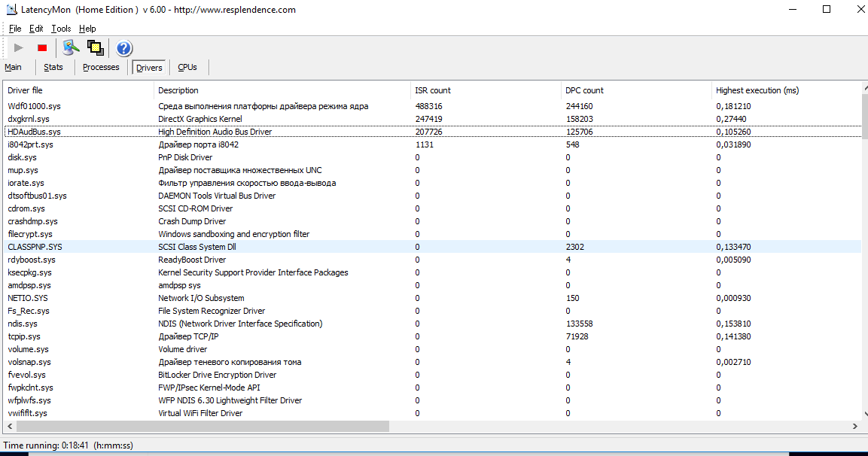Open the Tools menu
Image resolution: width=868 pixels, height=456 pixels.
point(61,29)
